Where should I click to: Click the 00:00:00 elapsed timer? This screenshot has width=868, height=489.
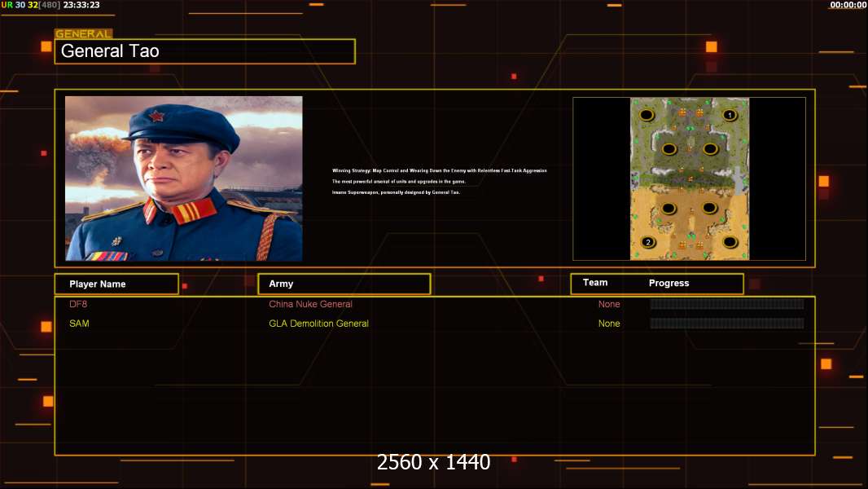point(848,5)
